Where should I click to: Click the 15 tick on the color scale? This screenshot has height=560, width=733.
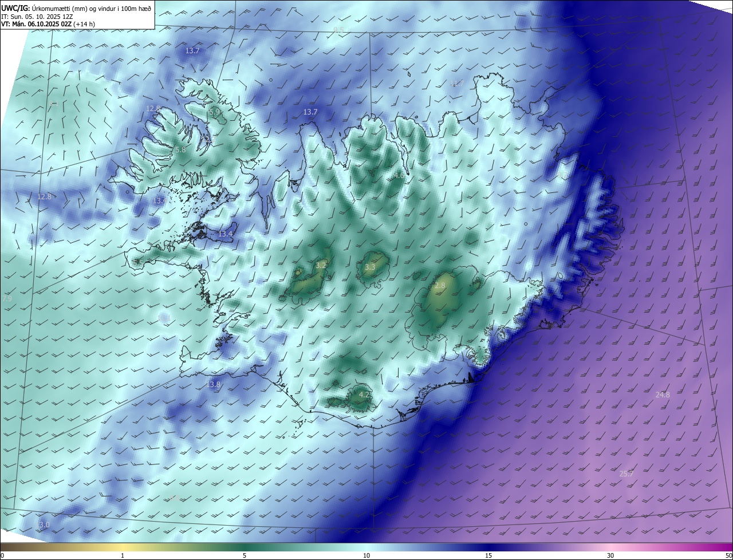coord(488,556)
